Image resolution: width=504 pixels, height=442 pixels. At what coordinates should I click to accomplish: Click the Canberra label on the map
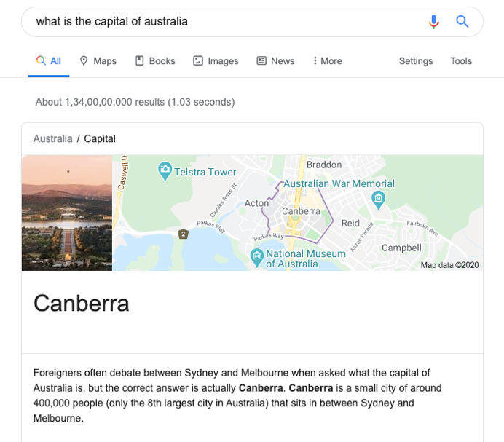point(301,211)
